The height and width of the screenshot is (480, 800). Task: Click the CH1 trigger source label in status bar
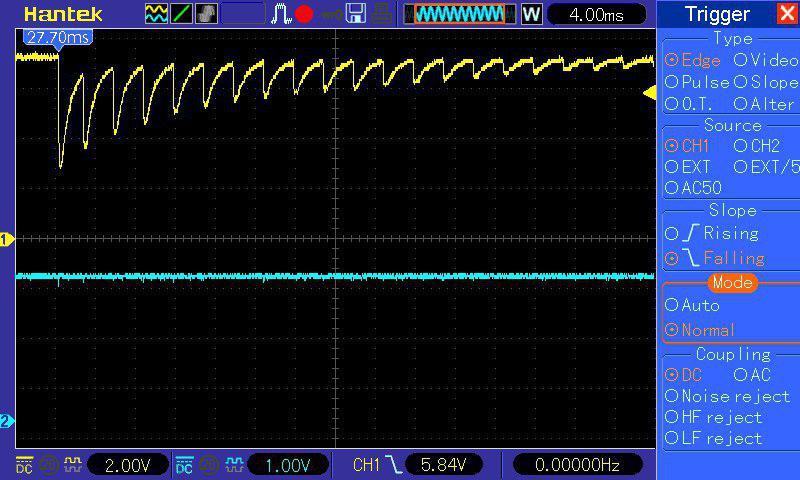[x=366, y=465]
